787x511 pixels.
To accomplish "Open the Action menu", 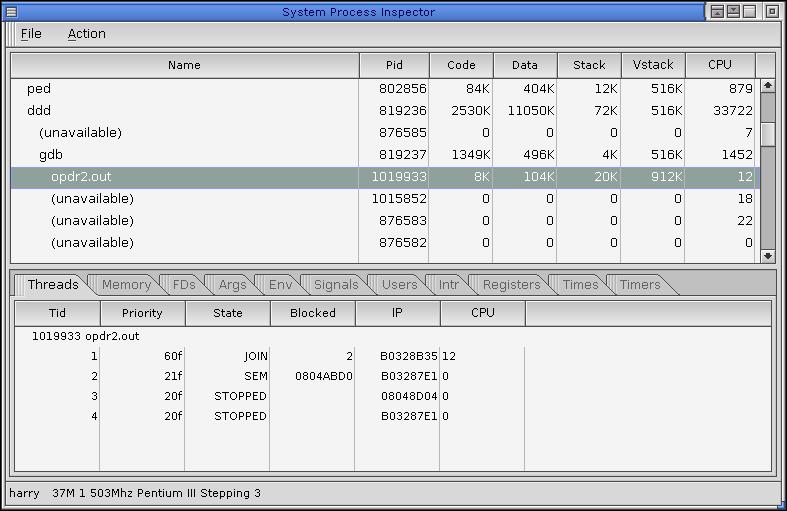I will tap(86, 33).
